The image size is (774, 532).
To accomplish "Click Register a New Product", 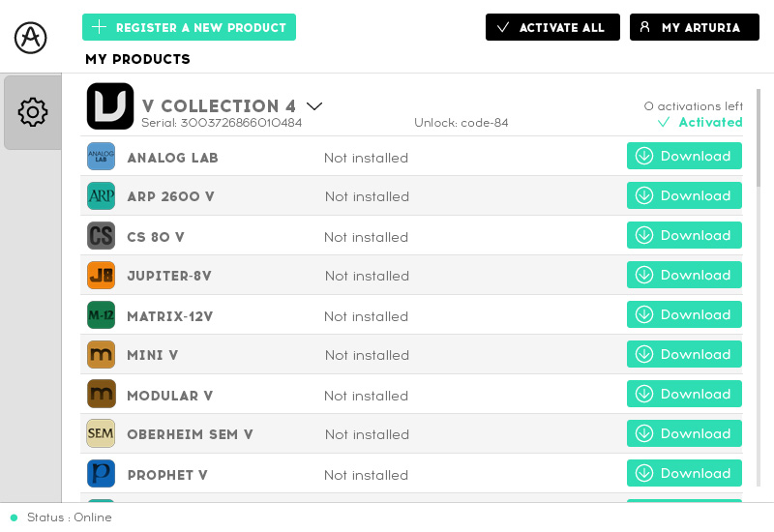I will click(x=189, y=27).
